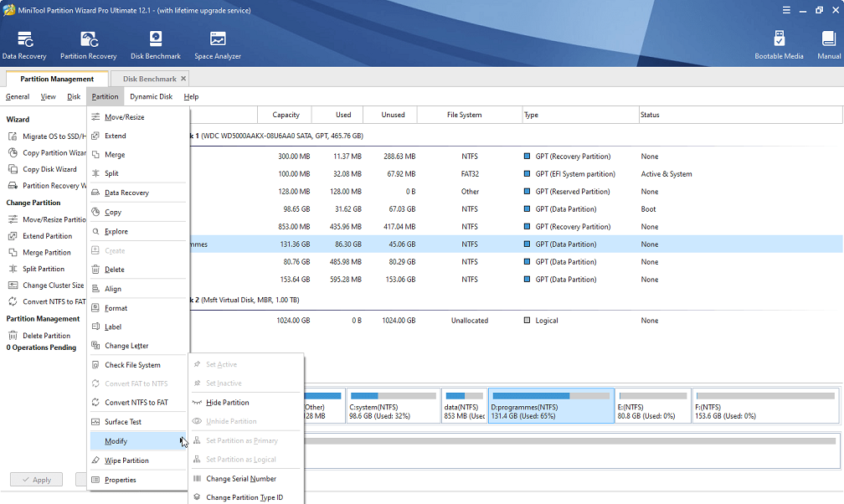The image size is (844, 504).
Task: Switch to the Partition Management tab
Action: (57, 79)
